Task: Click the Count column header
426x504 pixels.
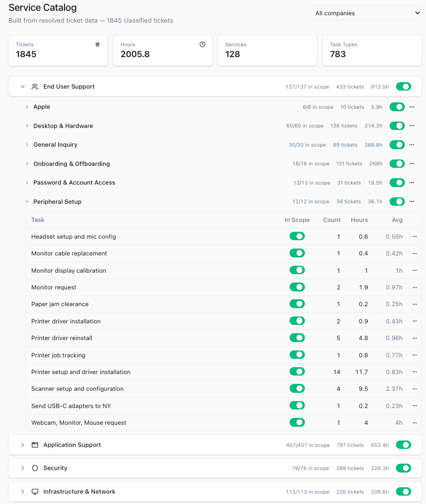Action: click(331, 220)
